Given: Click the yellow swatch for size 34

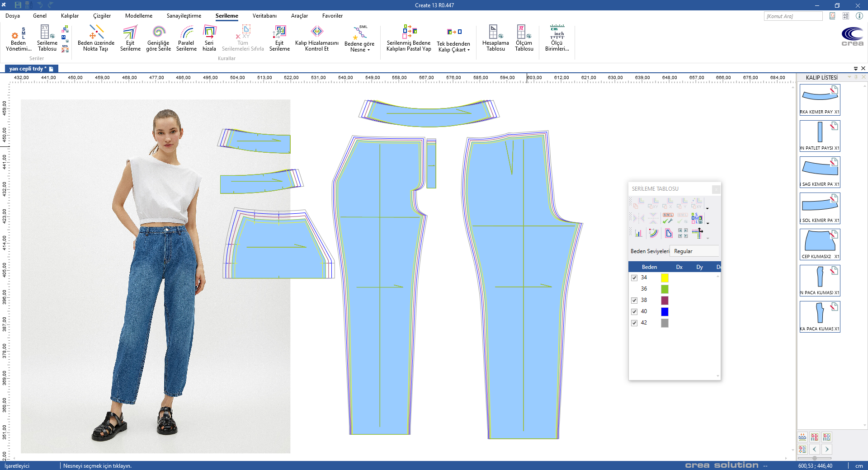Looking at the screenshot, I should pos(665,278).
